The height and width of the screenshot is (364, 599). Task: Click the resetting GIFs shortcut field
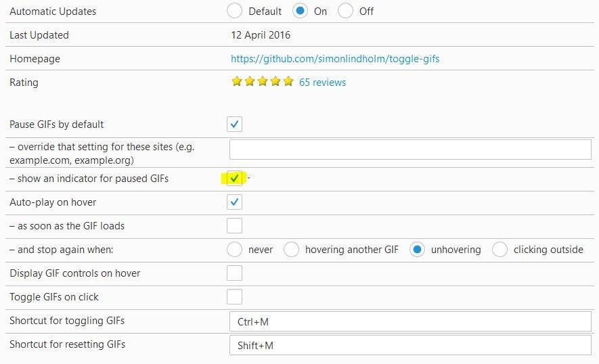coord(410,346)
